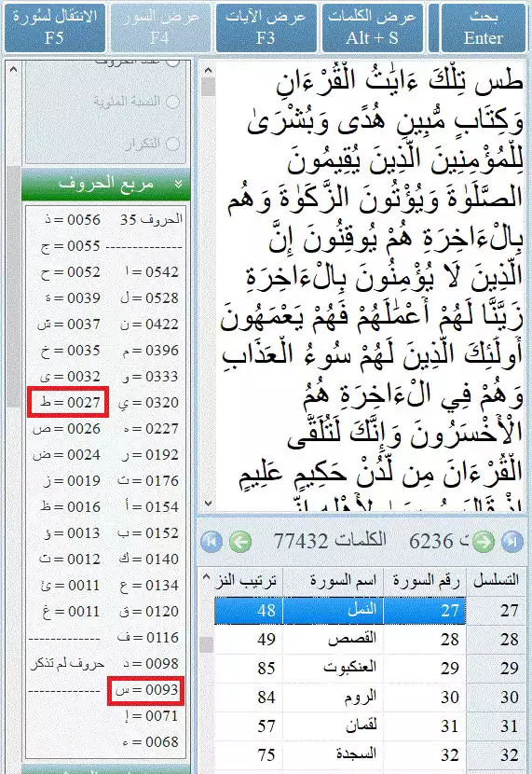Screen dimensions: 532x774
Task: Click the عرض الكلمات Alt+S button
Action: tap(373, 28)
